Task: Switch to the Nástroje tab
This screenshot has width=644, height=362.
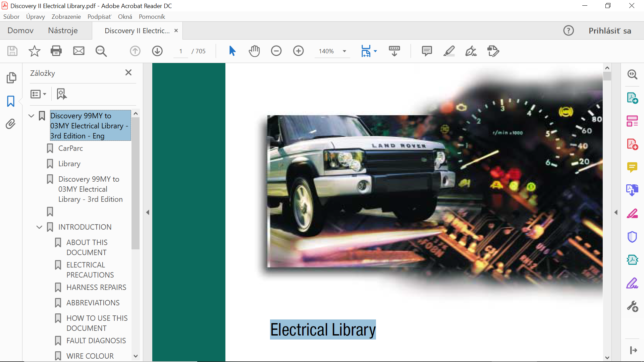Action: (63, 31)
